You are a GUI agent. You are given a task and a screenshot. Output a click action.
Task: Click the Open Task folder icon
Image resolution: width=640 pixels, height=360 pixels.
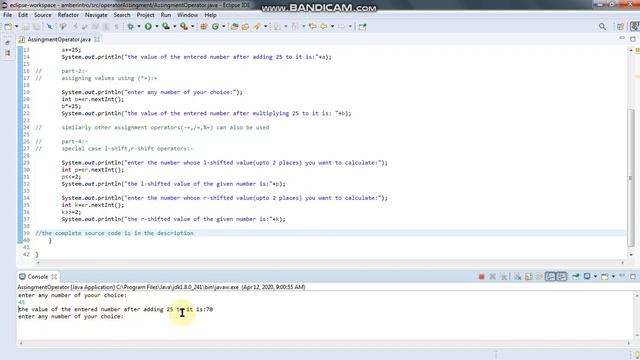(x=245, y=27)
